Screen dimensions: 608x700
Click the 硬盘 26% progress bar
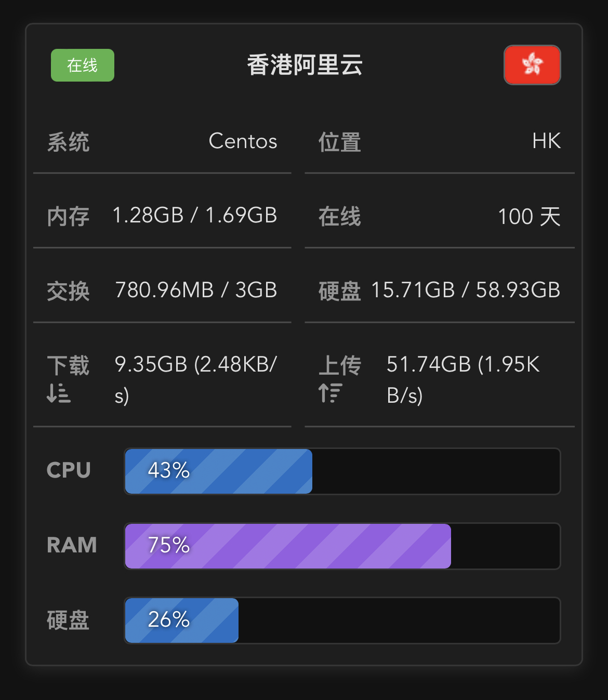tap(342, 620)
